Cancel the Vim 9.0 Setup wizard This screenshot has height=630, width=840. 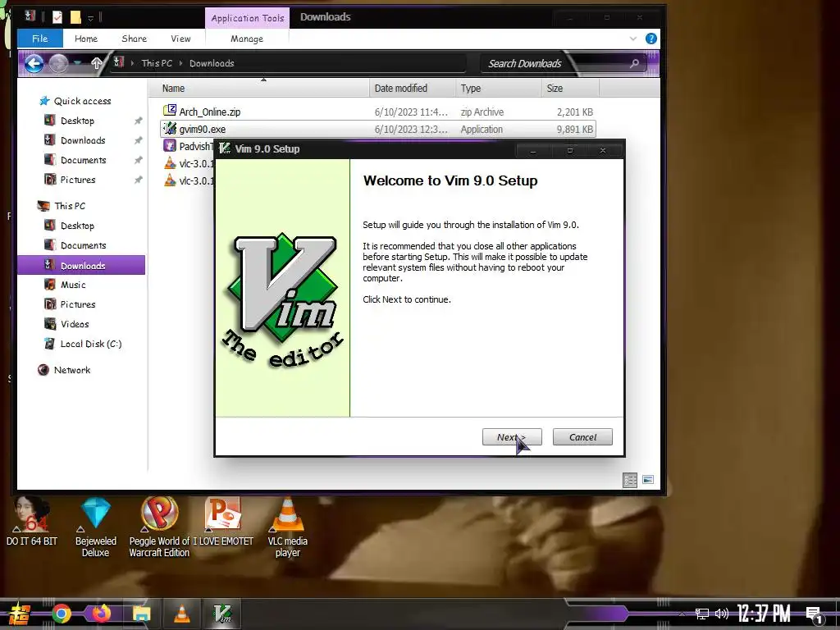click(582, 437)
